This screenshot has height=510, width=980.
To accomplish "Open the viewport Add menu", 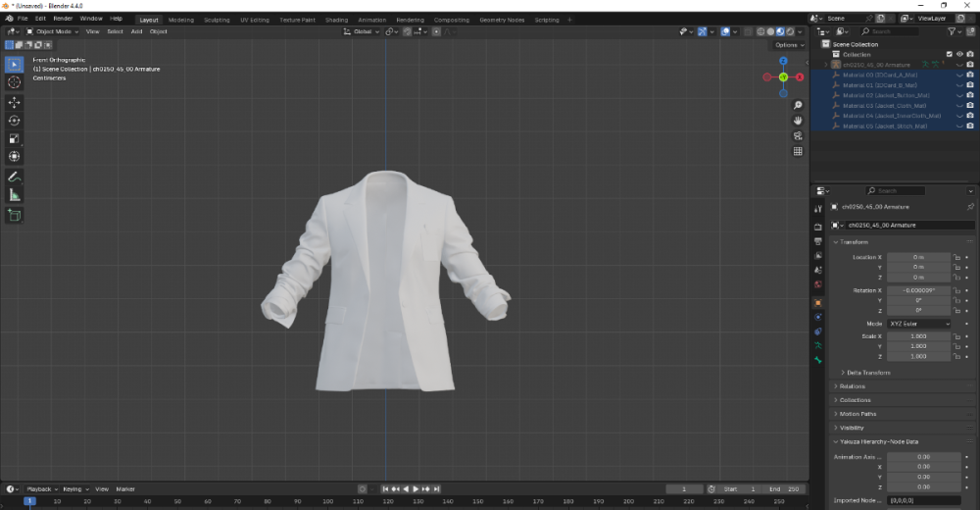I will [x=136, y=31].
